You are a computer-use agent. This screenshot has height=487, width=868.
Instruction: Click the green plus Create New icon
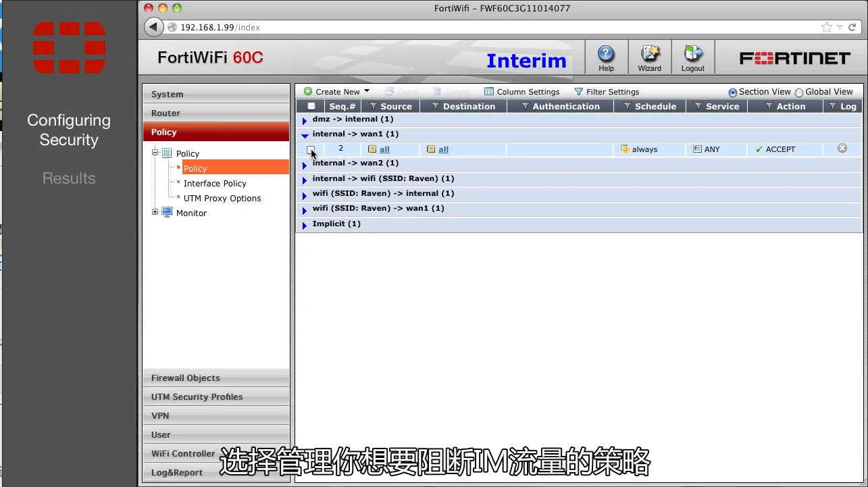[x=308, y=91]
